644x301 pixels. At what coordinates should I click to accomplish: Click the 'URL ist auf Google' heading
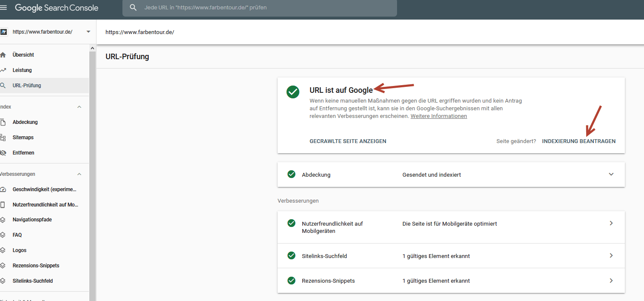[341, 90]
